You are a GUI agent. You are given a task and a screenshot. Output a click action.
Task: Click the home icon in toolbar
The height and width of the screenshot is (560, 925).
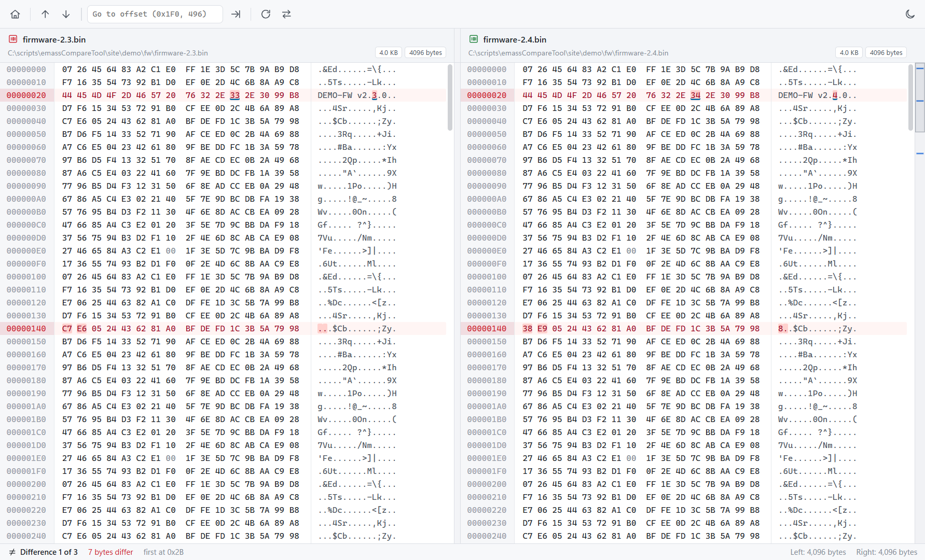pyautogui.click(x=15, y=14)
